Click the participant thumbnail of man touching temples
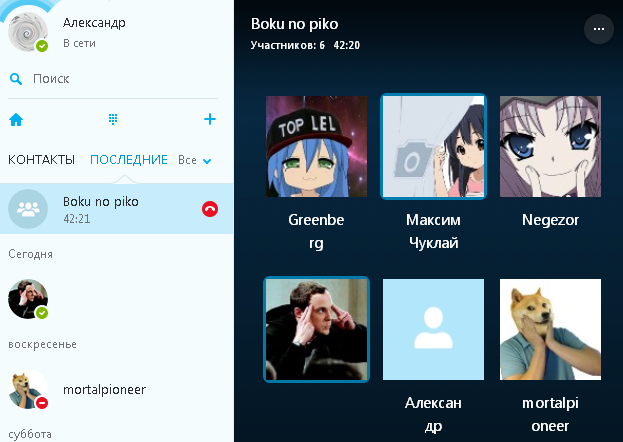This screenshot has width=623, height=442. point(316,329)
